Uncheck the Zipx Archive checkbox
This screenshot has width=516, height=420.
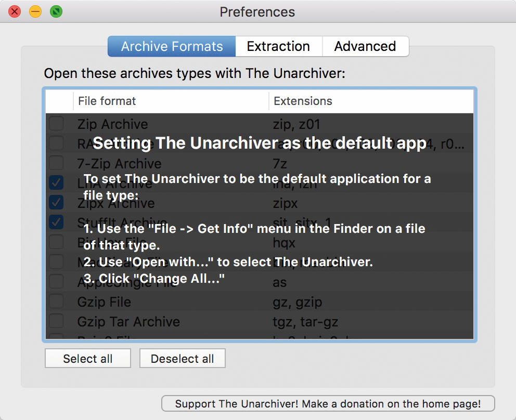56,202
